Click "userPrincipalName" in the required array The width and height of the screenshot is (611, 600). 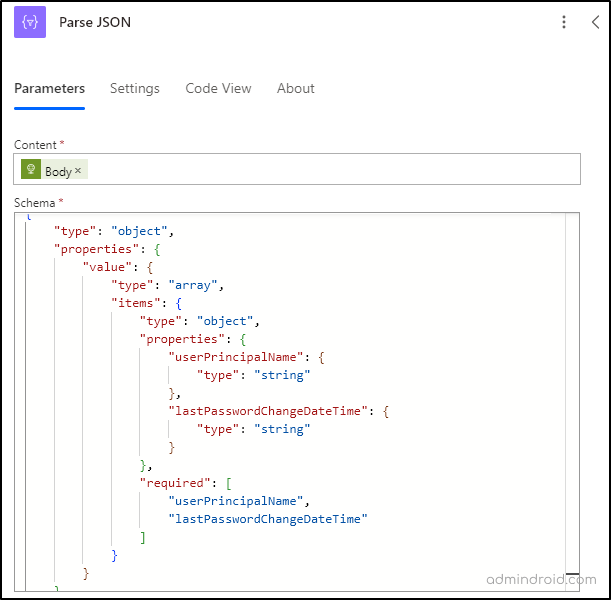[x=235, y=501]
